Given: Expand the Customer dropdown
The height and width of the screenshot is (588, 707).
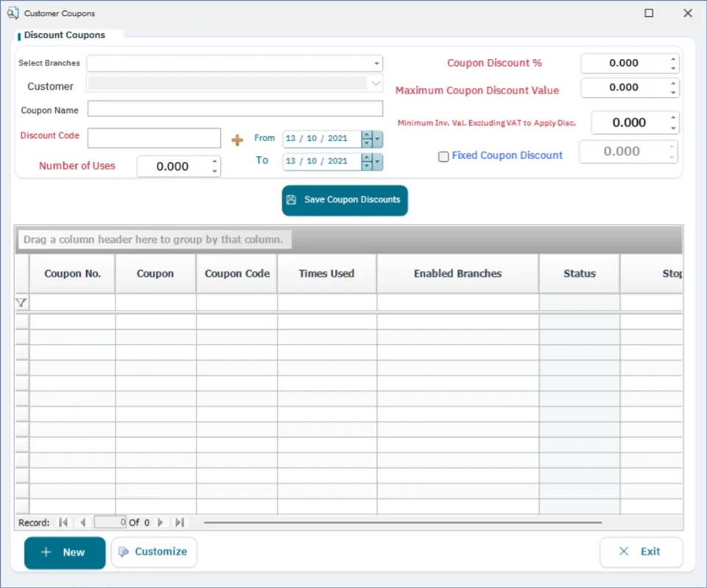Looking at the screenshot, I should [x=376, y=83].
